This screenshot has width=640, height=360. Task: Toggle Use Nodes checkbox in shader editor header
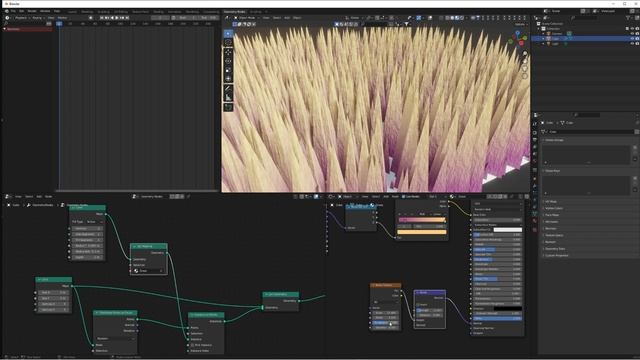pyautogui.click(x=403, y=196)
